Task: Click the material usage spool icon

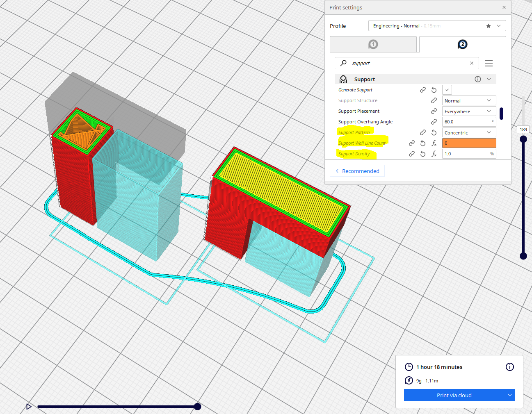Action: point(409,380)
